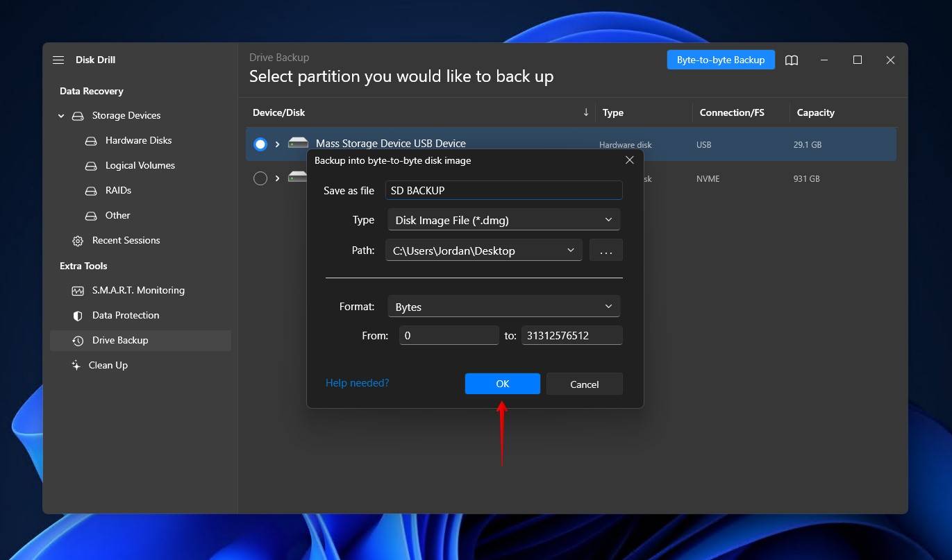Click the Hardware disk type cell
Viewport: 952px width, 560px height.
[x=626, y=145]
